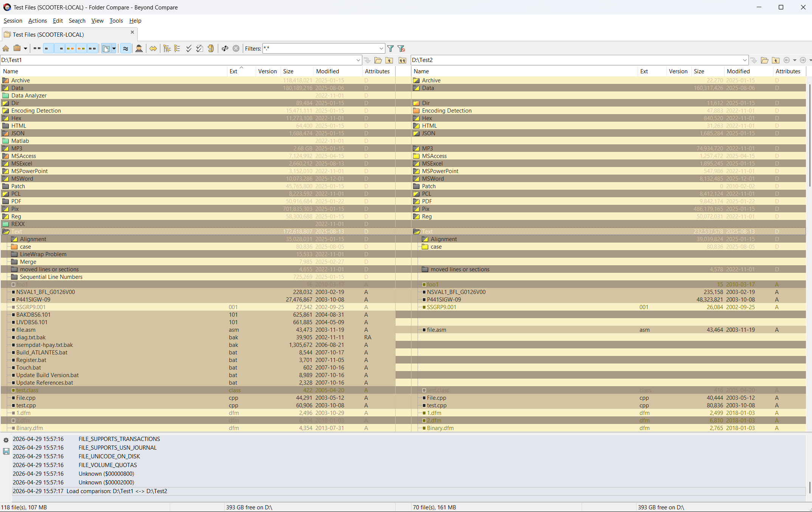Save the log using the disk icon

coord(6,451)
